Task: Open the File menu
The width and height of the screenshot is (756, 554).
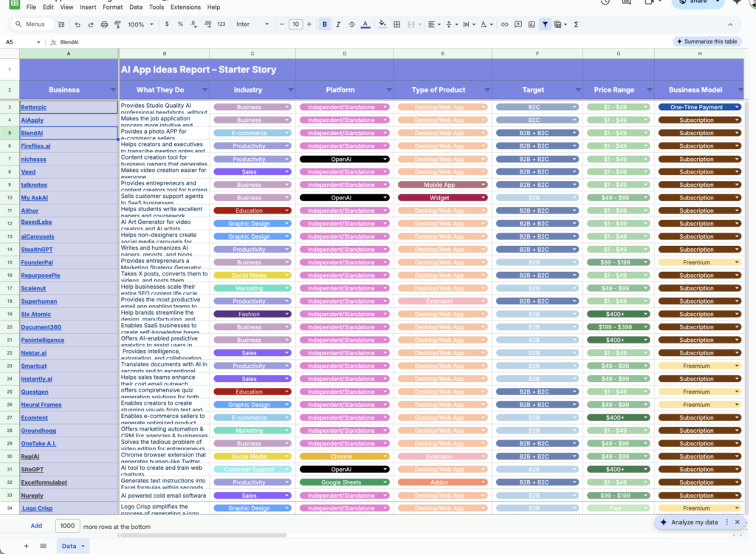Action: 31,7
